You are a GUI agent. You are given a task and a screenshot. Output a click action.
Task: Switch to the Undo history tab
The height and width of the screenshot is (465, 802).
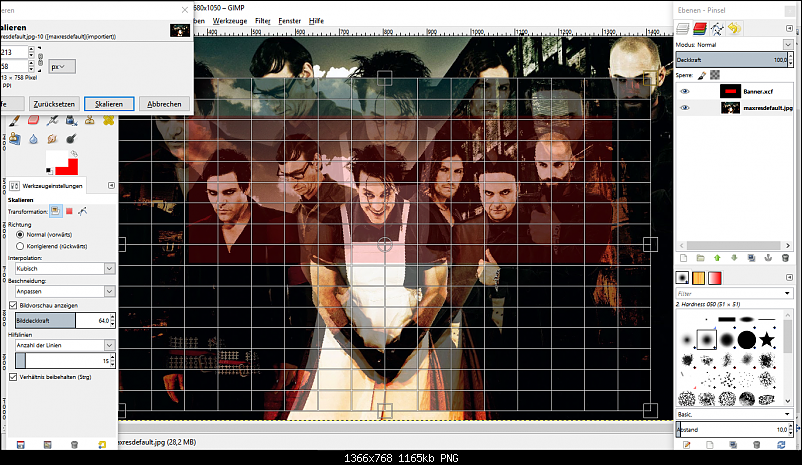734,29
